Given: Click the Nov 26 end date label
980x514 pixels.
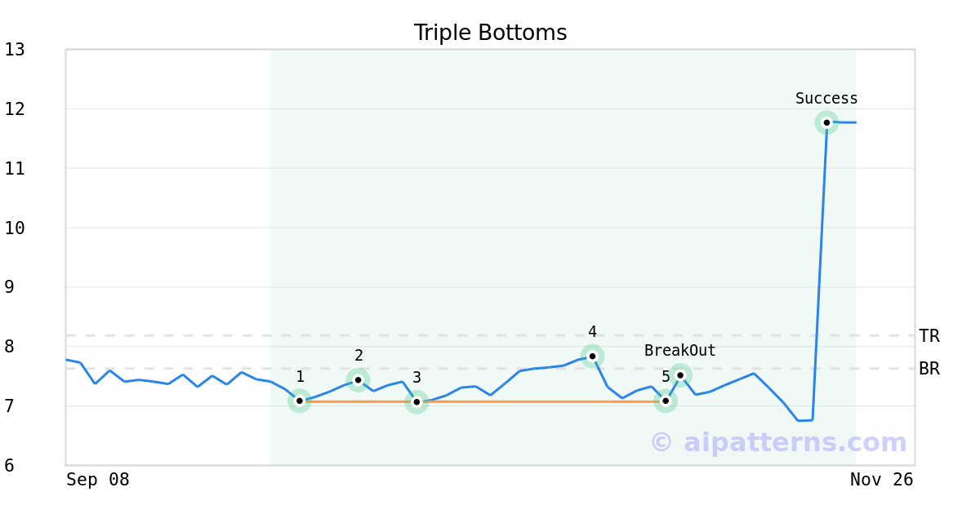Looking at the screenshot, I should (881, 480).
